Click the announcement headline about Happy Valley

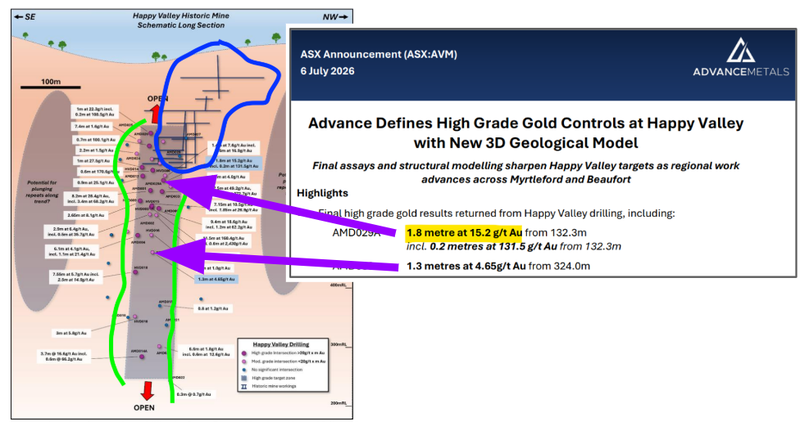coord(526,133)
